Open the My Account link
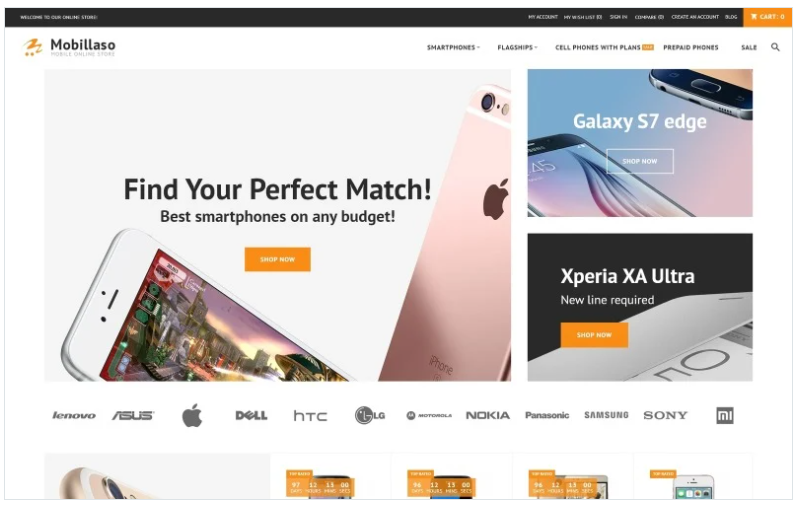 (543, 17)
